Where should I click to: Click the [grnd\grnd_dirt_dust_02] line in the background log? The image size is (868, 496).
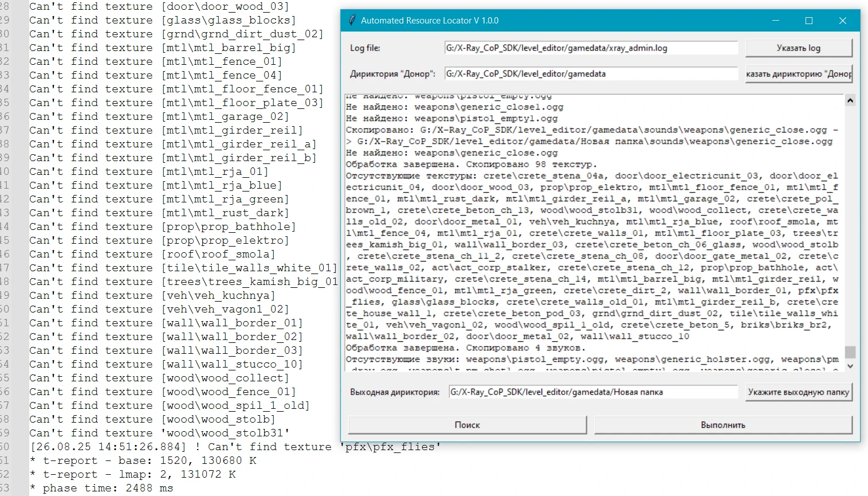pos(176,34)
